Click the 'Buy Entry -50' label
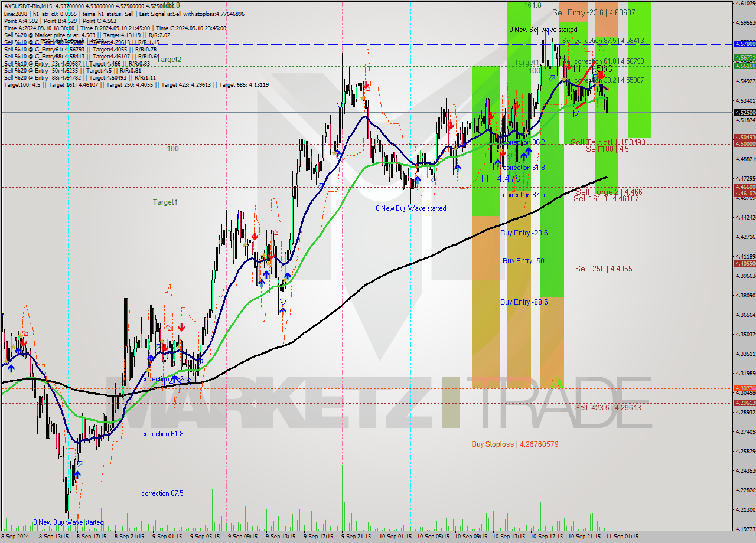Screen dimensions: 756x543 point(523,260)
